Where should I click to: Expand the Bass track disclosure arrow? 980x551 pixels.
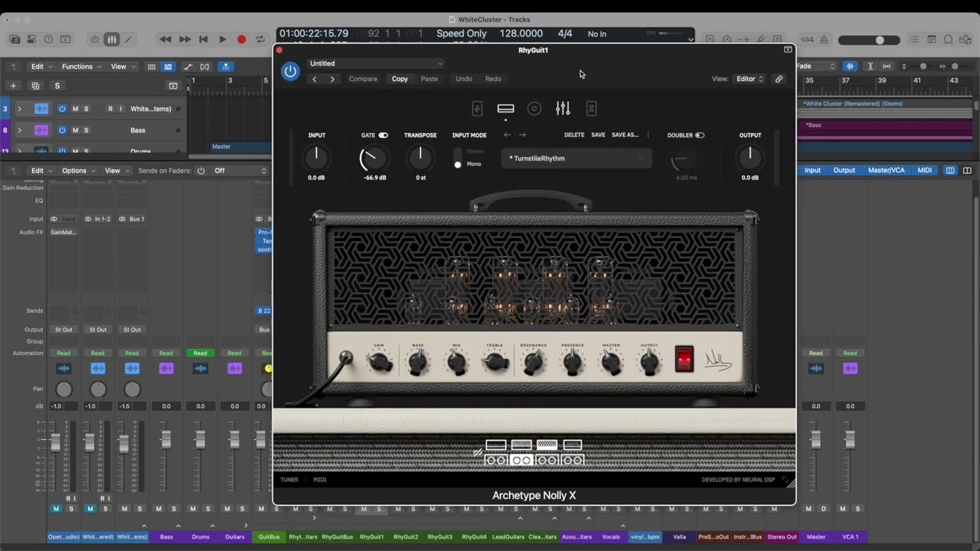(19, 130)
